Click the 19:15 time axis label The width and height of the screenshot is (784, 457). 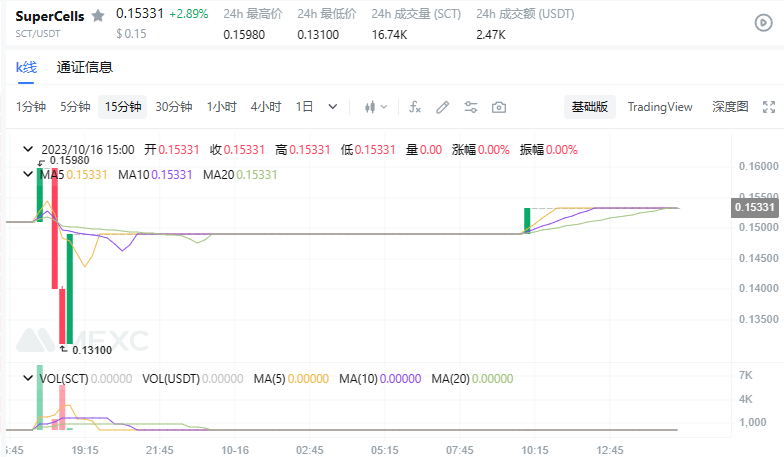[84, 450]
